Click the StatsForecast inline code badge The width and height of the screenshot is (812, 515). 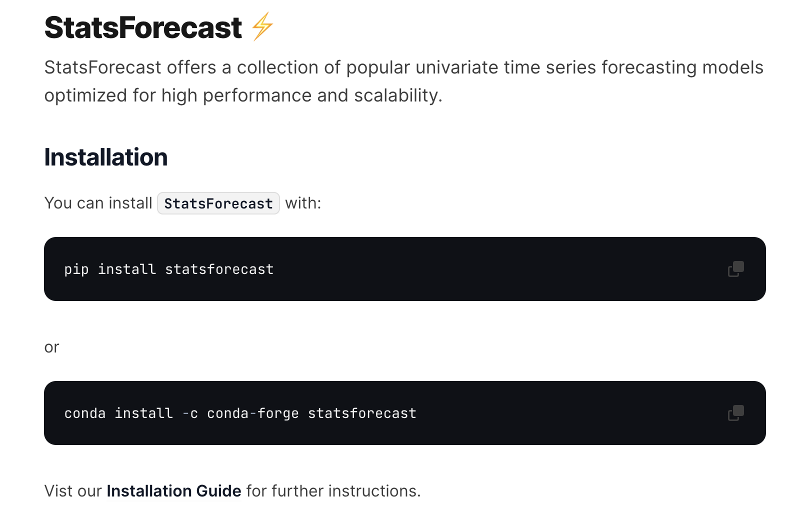[x=218, y=203]
